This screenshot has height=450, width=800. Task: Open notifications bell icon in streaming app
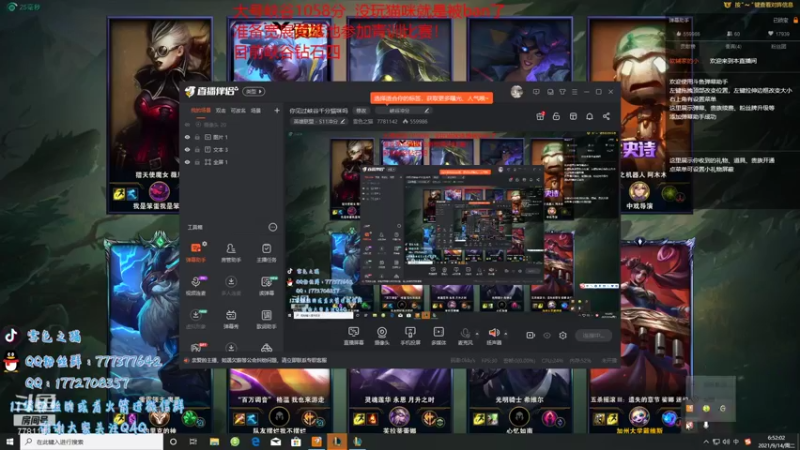pyautogui.click(x=589, y=116)
